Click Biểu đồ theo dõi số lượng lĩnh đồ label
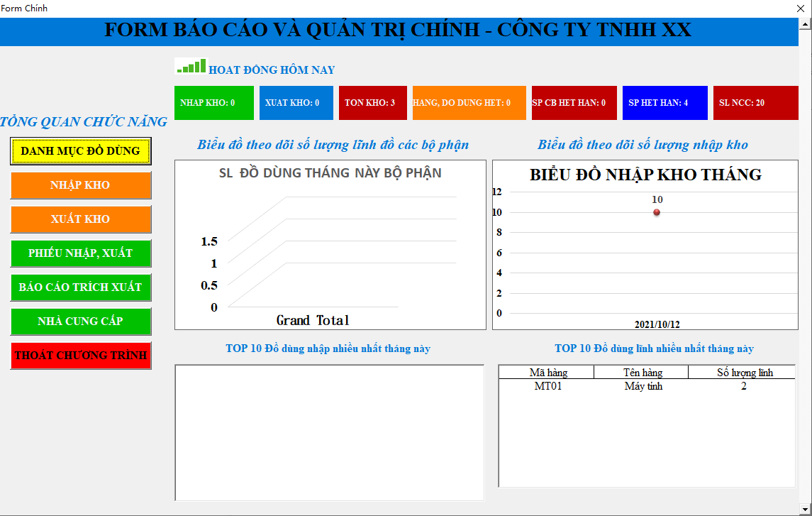 (x=333, y=145)
